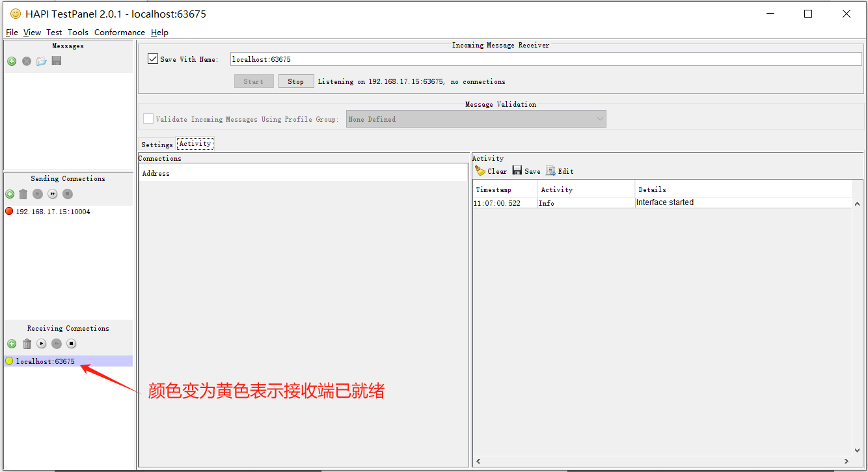Viewport: 868px width, 472px height.
Task: Clear the Activity log
Action: 491,171
